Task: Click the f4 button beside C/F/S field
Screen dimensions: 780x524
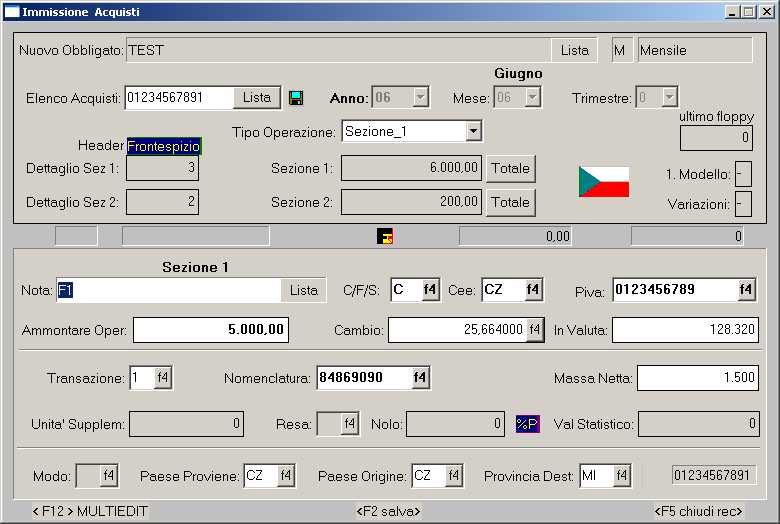Action: tap(430, 290)
